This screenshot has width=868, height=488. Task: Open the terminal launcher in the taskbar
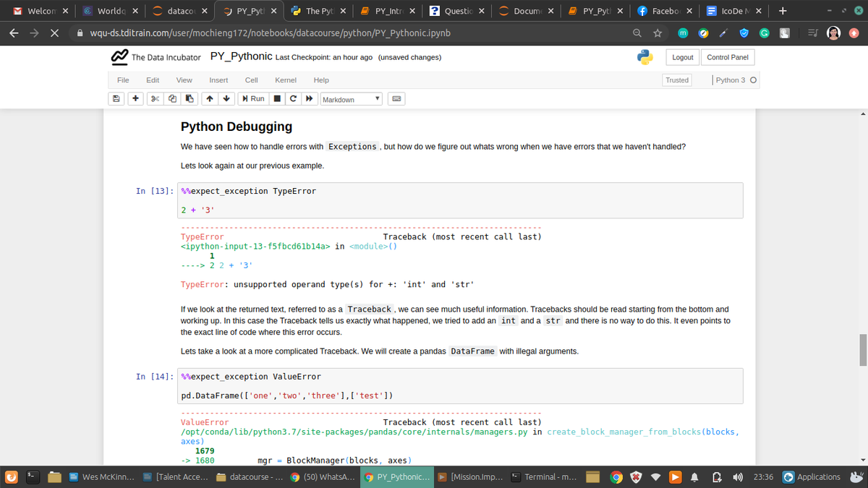(33, 477)
